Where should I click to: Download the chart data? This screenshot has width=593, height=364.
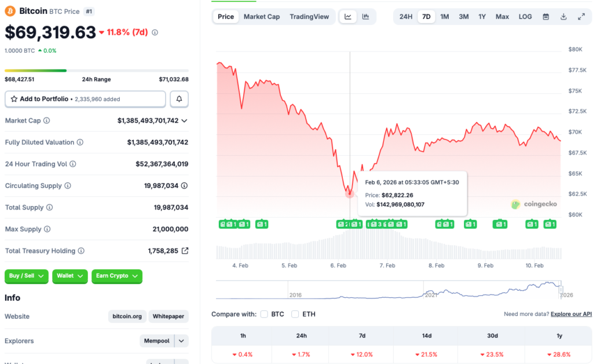[563, 17]
